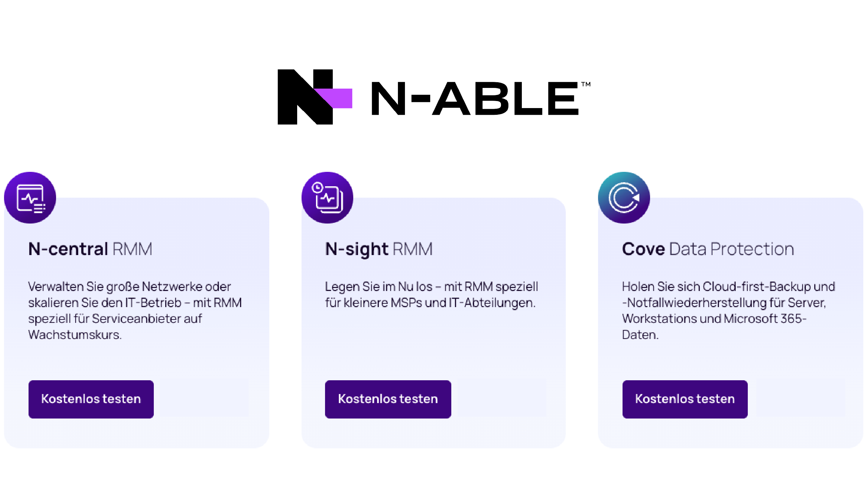This screenshot has width=868, height=489.
Task: Select the N-central RMM heading
Action: (x=90, y=249)
